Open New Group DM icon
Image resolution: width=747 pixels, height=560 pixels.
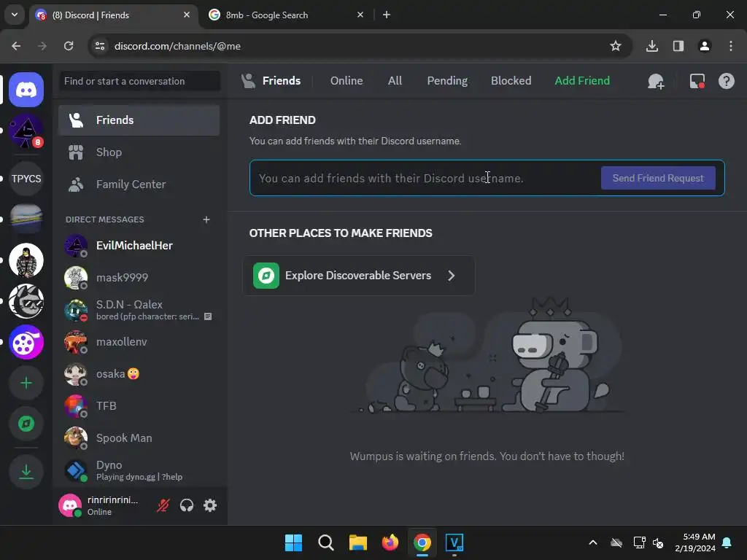[656, 81]
